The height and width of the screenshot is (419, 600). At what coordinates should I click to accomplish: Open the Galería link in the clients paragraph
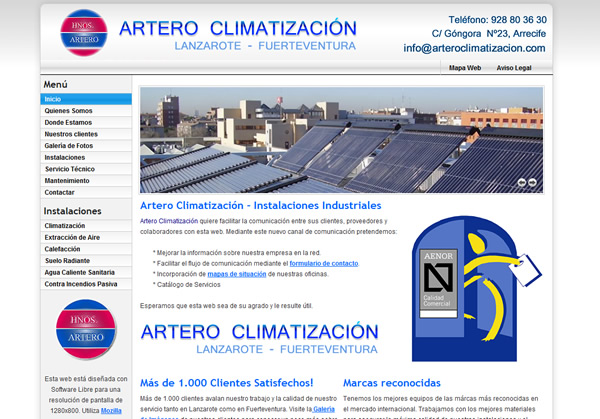pyautogui.click(x=324, y=409)
